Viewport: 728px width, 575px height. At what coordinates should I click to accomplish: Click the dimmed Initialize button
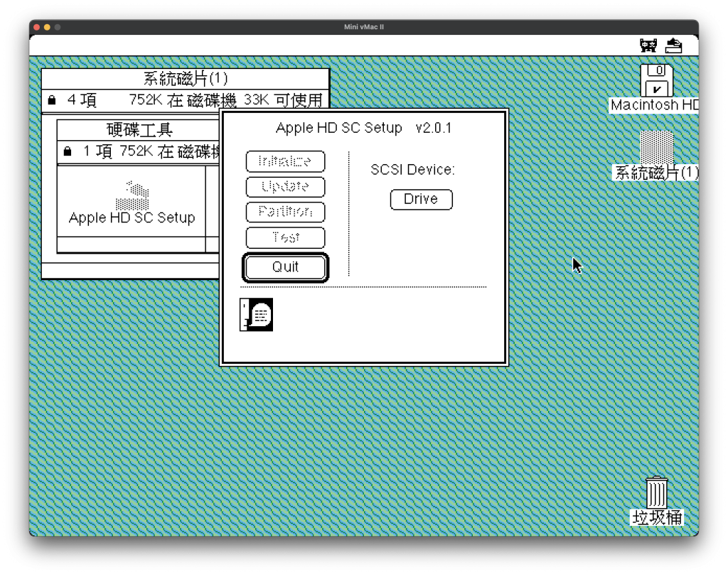[285, 161]
